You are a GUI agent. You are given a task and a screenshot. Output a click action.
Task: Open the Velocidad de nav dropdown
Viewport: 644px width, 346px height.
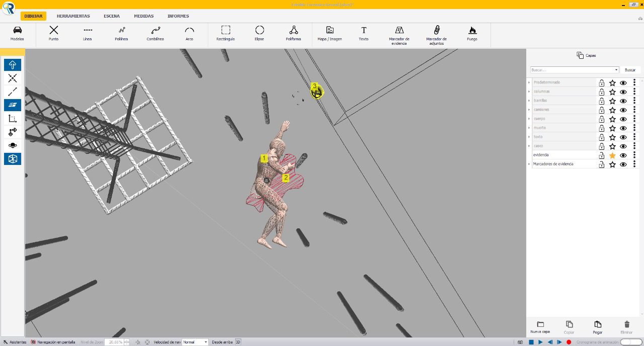[x=195, y=342]
